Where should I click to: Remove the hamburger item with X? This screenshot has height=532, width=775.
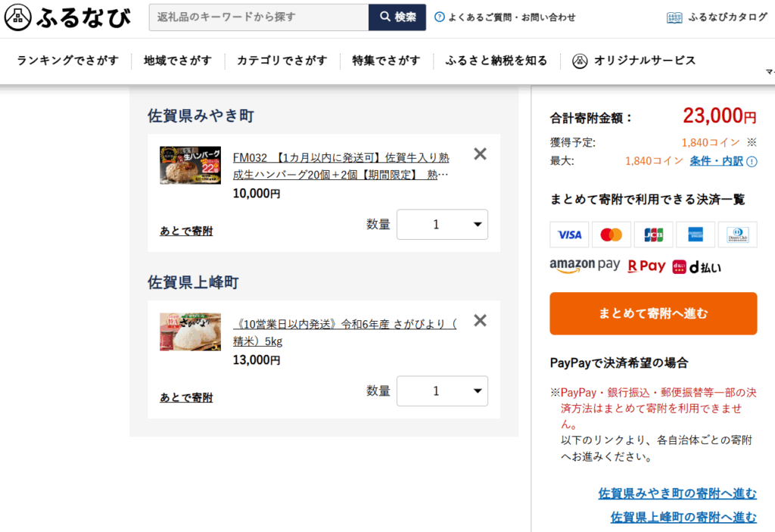click(480, 154)
